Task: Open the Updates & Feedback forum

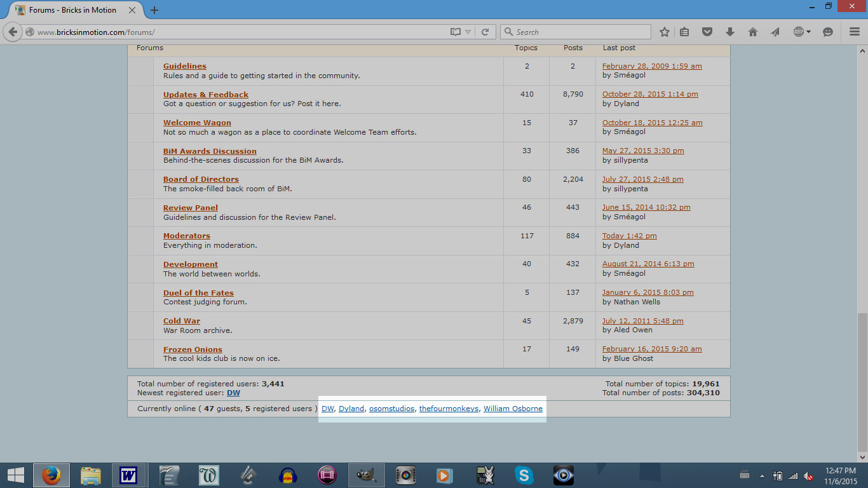Action: [206, 95]
